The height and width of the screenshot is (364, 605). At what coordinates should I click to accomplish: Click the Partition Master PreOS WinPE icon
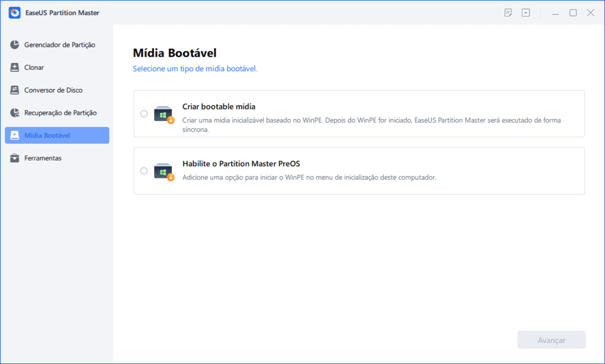coord(164,172)
